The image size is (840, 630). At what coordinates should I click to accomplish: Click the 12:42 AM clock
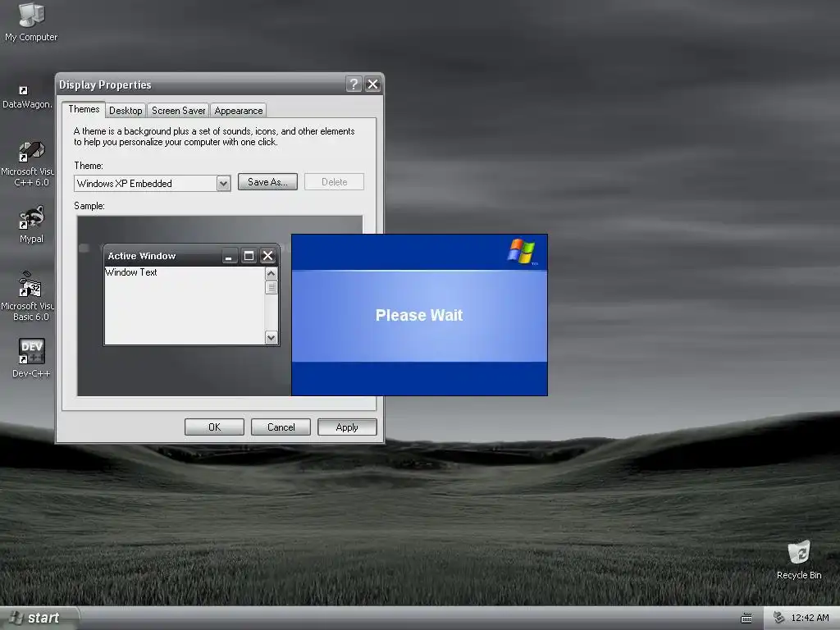point(810,618)
